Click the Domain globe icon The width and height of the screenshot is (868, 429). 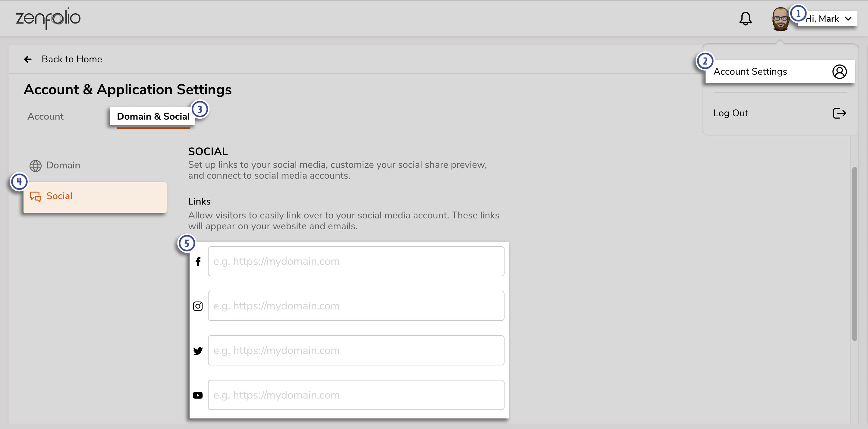tap(35, 166)
